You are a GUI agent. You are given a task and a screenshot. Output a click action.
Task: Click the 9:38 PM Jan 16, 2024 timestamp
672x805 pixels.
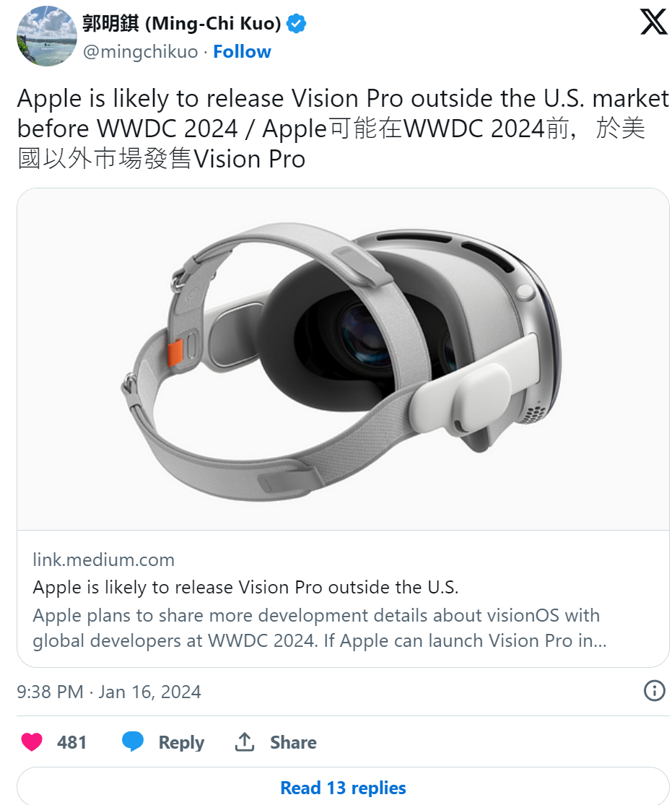tap(109, 692)
